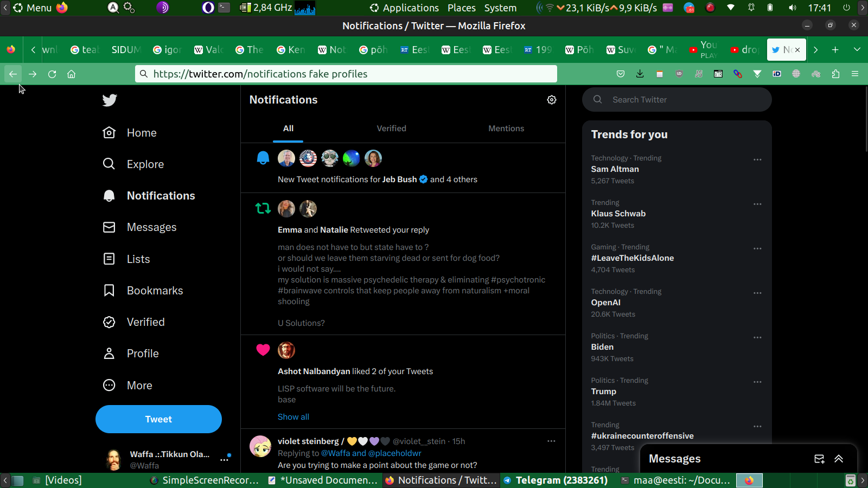The height and width of the screenshot is (488, 868).
Task: Click the clock showing 17:41
Action: click(x=820, y=8)
